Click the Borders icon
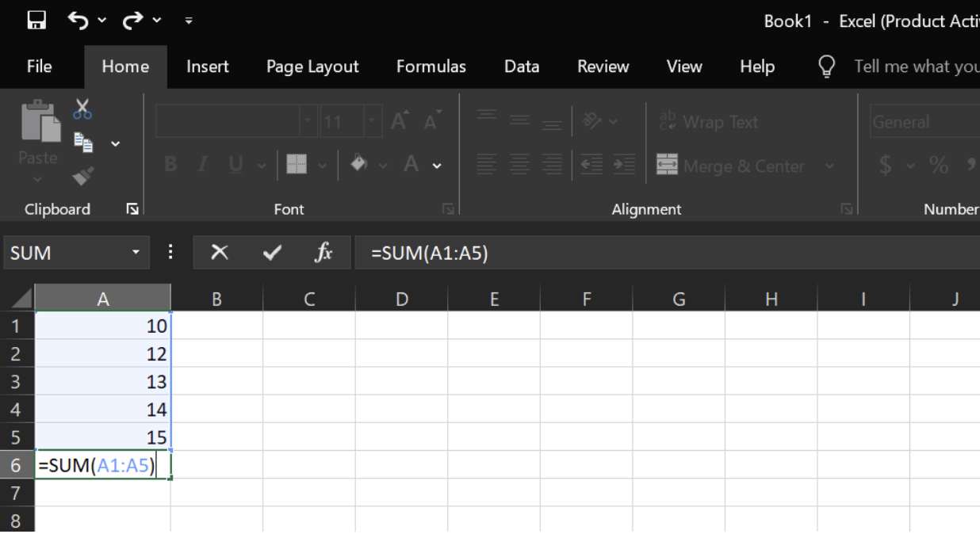The image size is (980, 534). 297,166
